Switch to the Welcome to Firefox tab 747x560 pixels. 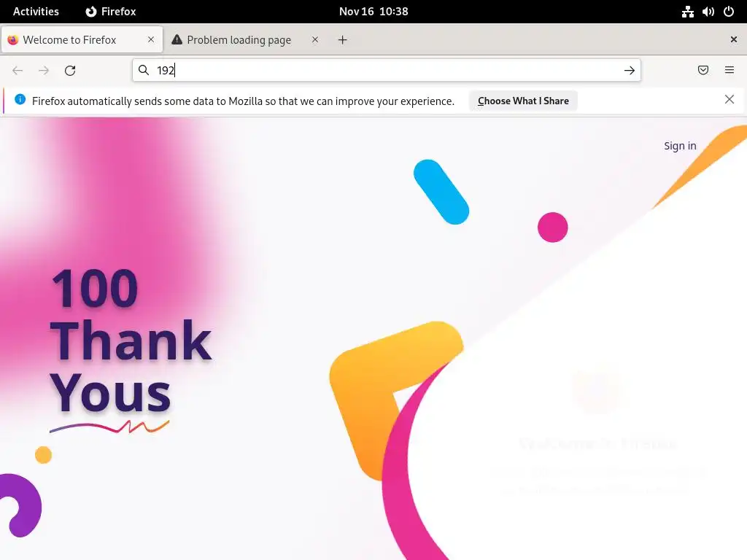[82, 39]
